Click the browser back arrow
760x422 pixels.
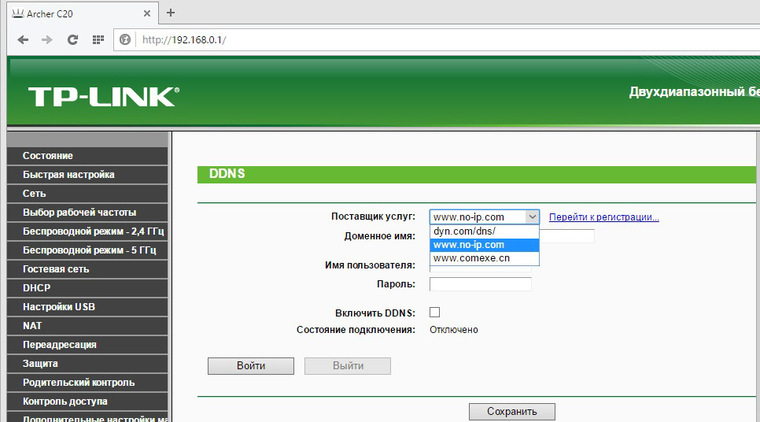[23, 40]
